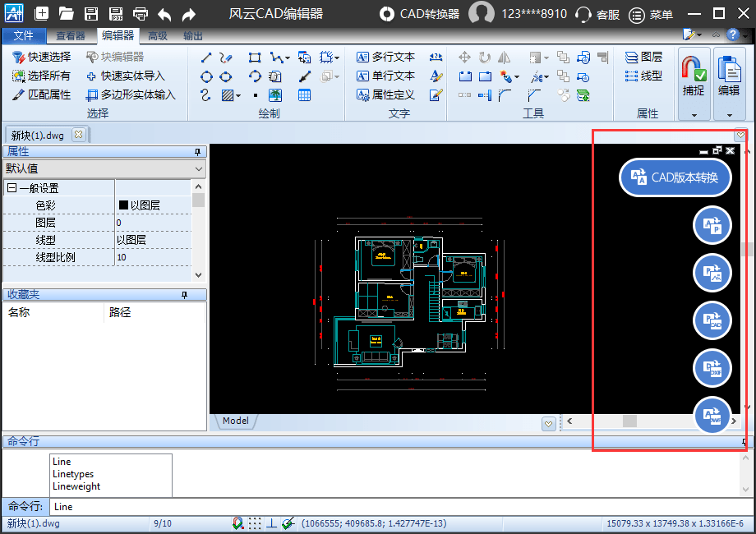
Task: Open the 多行文本 multiline text tool
Action: (x=385, y=57)
